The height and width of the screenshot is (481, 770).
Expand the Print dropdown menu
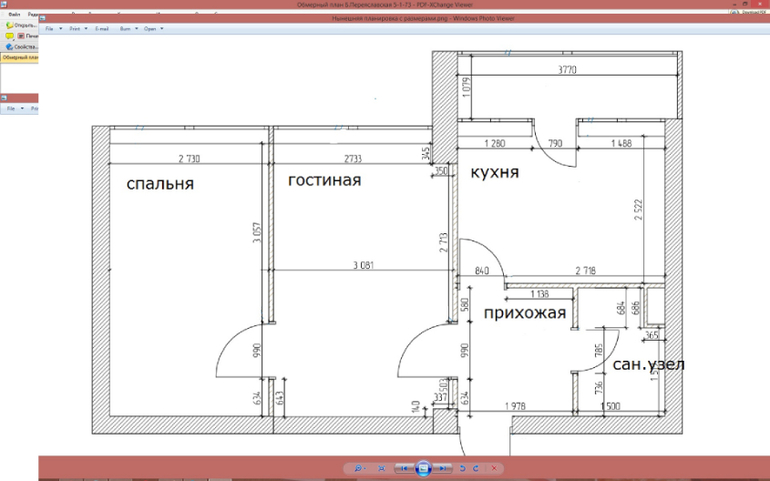click(x=77, y=28)
